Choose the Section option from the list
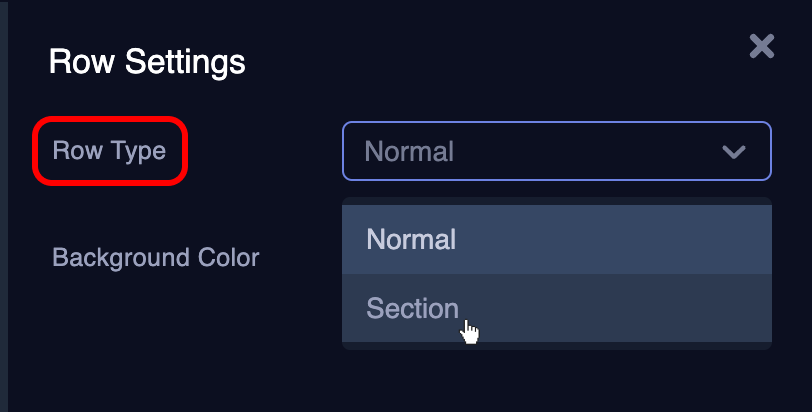 pyautogui.click(x=557, y=308)
